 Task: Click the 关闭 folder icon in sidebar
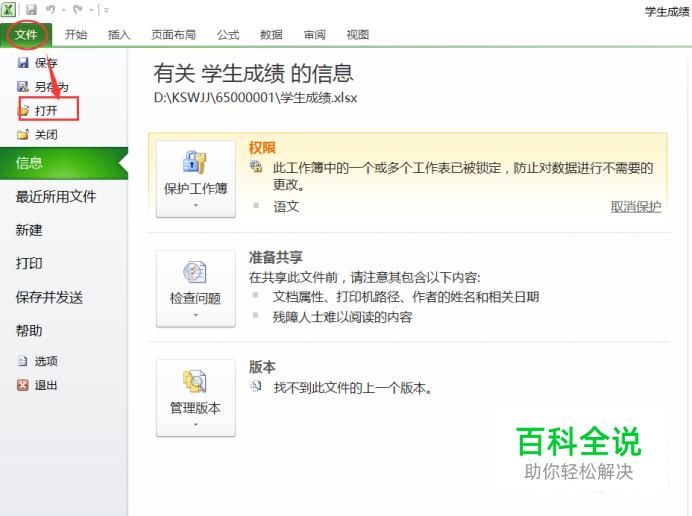[23, 134]
